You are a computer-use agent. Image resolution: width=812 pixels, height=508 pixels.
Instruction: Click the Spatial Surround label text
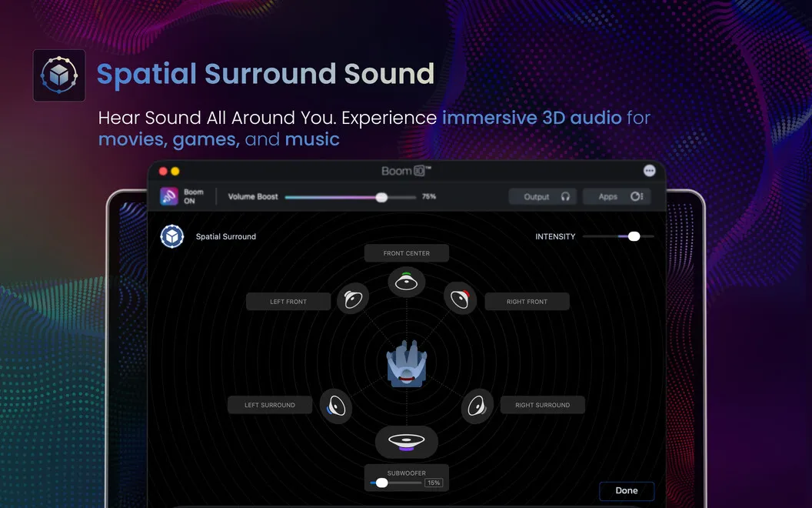click(x=226, y=236)
